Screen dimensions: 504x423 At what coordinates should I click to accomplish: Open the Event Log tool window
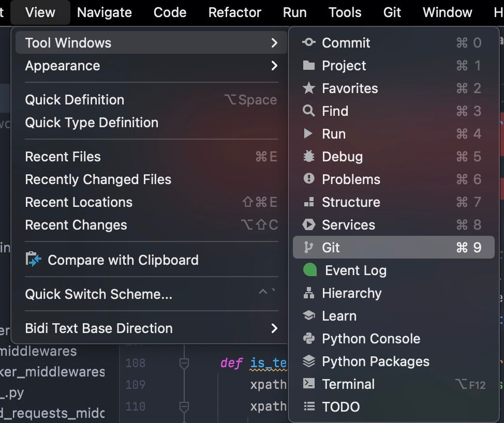(355, 270)
